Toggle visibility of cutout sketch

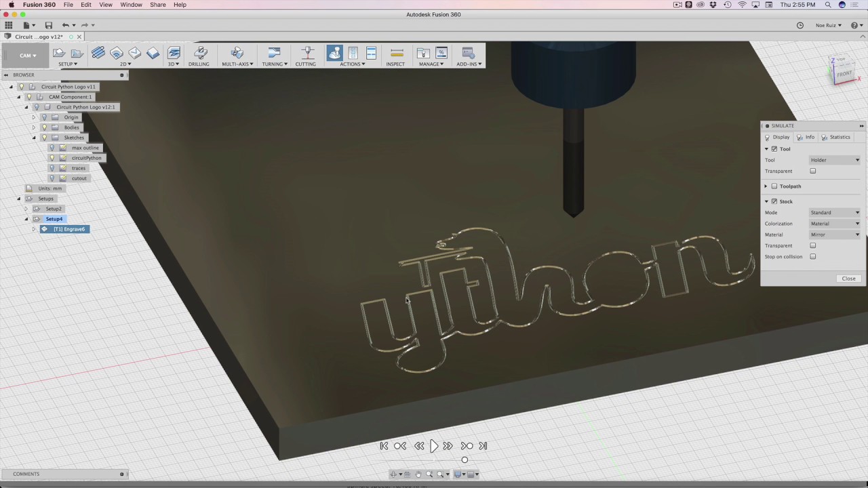pyautogui.click(x=52, y=178)
